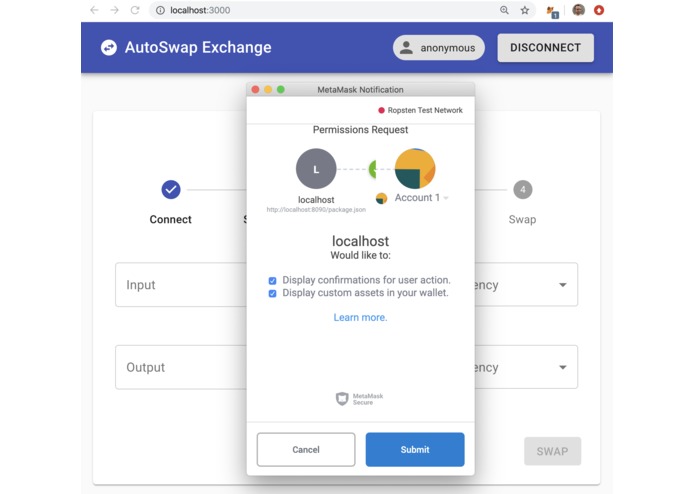Bookmark this page with the star icon

coord(525,10)
